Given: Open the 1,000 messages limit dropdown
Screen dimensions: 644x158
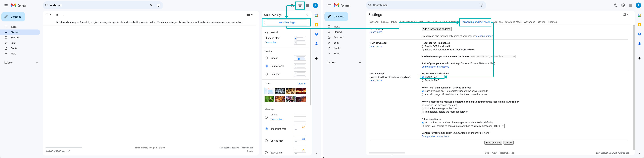Looking at the screenshot, I should [x=499, y=126].
